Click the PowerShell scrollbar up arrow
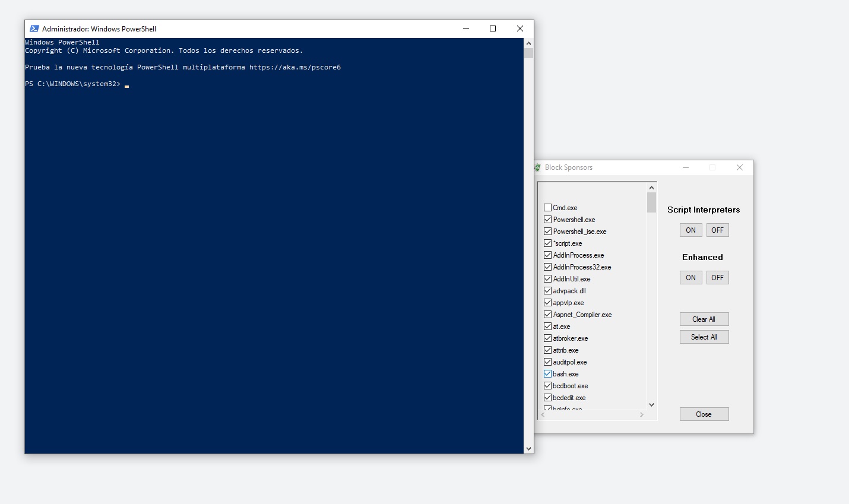The width and height of the screenshot is (849, 504). (528, 43)
